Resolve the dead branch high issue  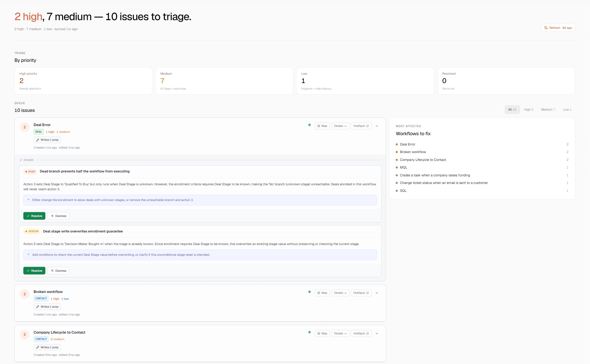tap(34, 216)
